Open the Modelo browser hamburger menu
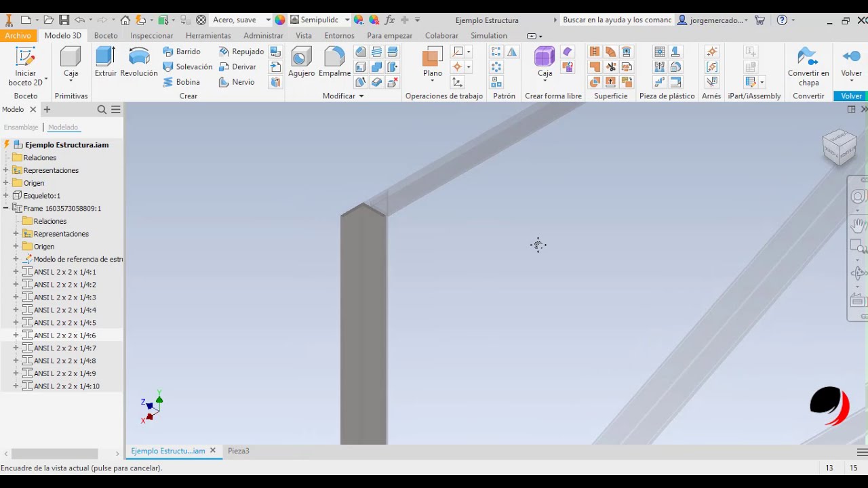Screen dimensions: 868x488 116,109
